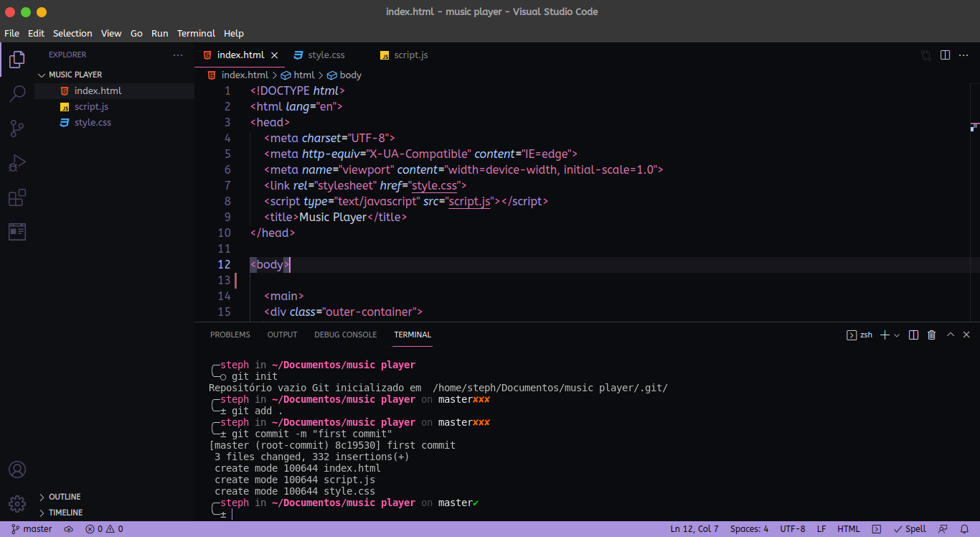Open the html breadcrumb dropdown

(298, 75)
